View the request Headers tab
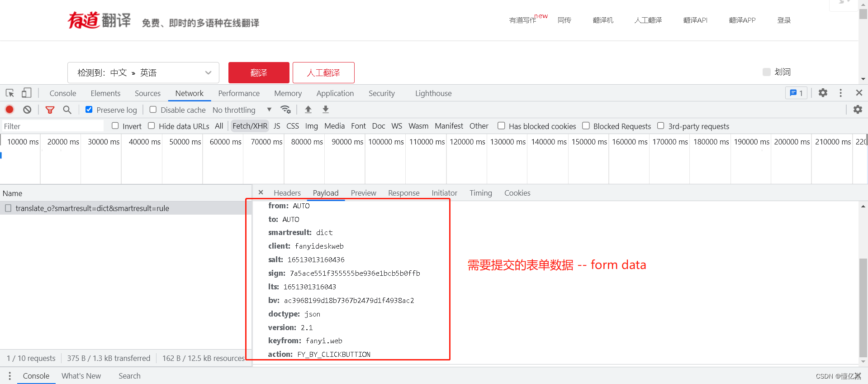 [287, 193]
